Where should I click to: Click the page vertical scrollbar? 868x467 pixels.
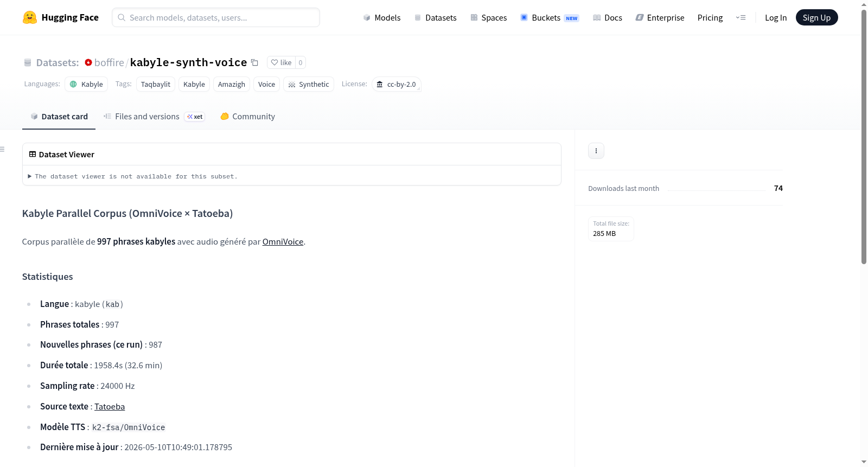tap(864, 136)
